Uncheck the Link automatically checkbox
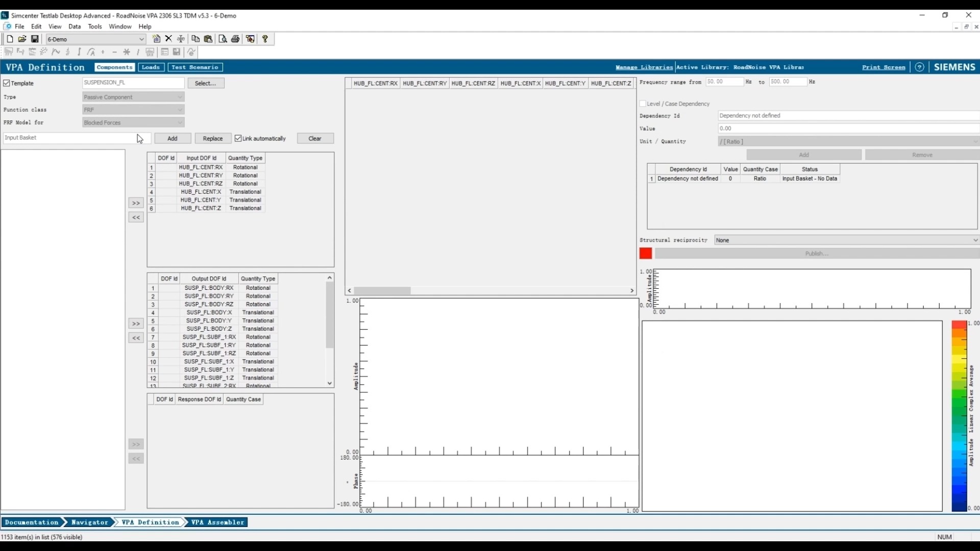The image size is (980, 551). pyautogui.click(x=238, y=138)
